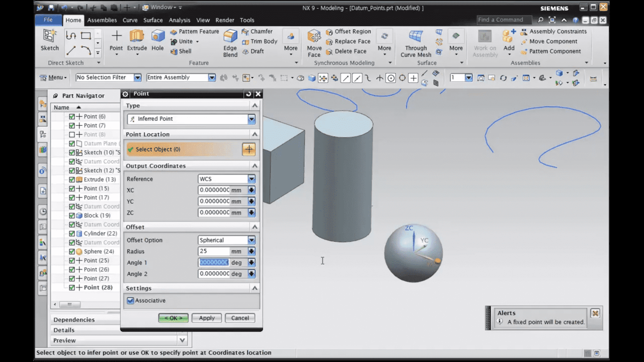Select the Rectangle sketch tool

86,36
